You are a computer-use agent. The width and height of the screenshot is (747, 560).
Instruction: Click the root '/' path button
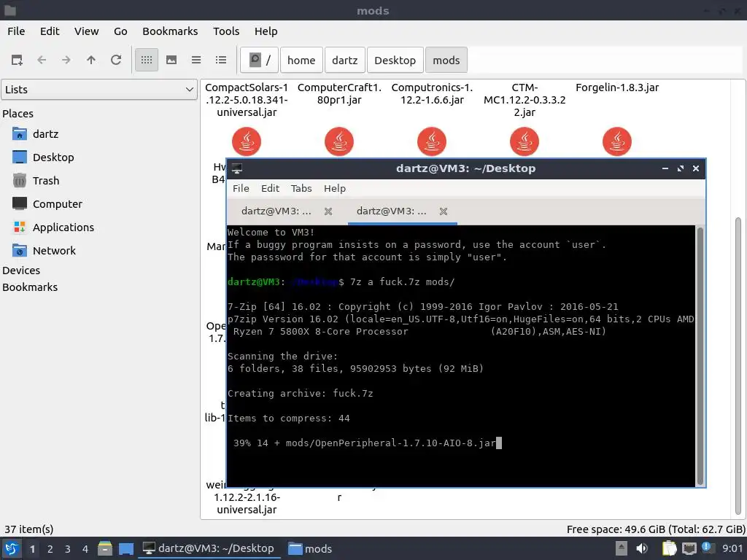pyautogui.click(x=259, y=60)
